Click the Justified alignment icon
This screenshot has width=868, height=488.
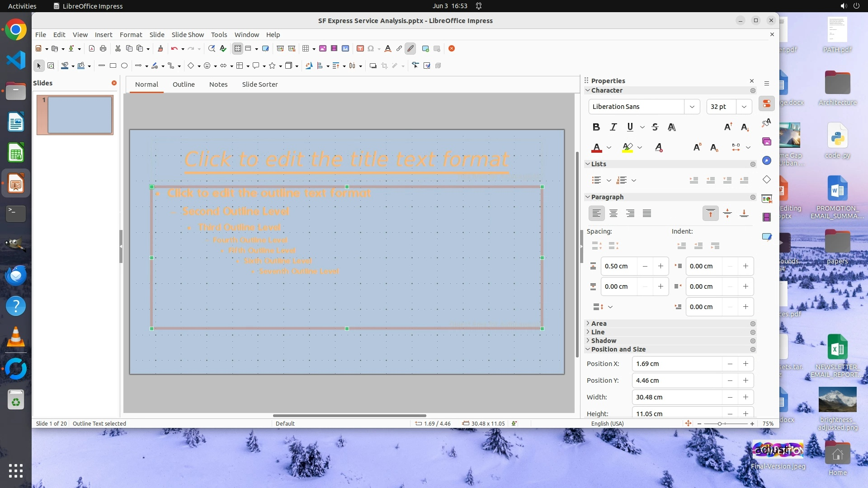click(x=646, y=213)
